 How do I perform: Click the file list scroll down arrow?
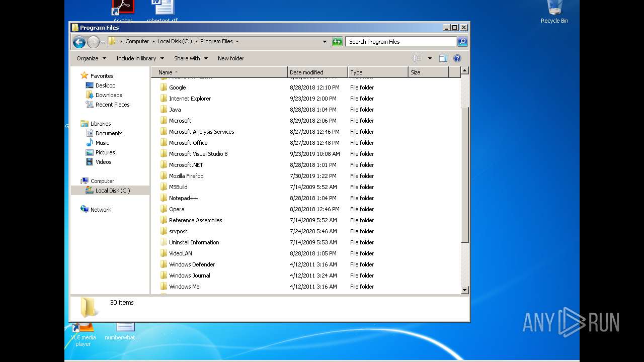(465, 290)
